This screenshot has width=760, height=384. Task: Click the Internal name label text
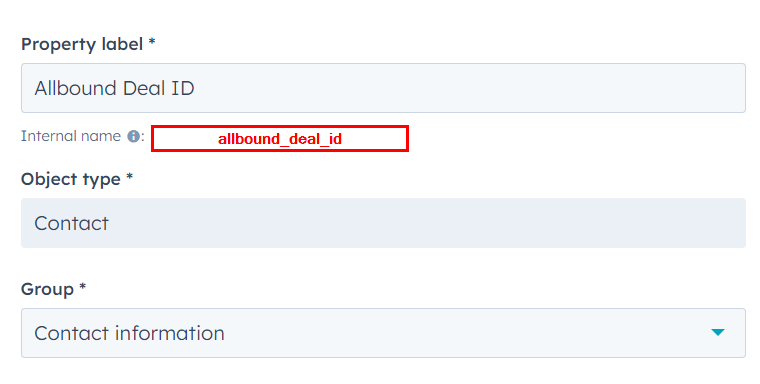coord(71,136)
